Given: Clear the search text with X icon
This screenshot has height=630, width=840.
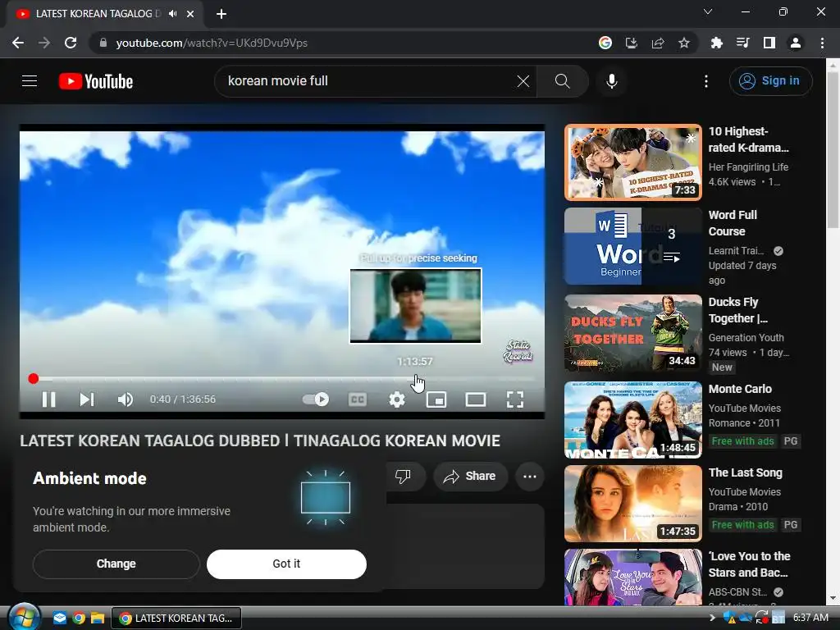Looking at the screenshot, I should [523, 81].
